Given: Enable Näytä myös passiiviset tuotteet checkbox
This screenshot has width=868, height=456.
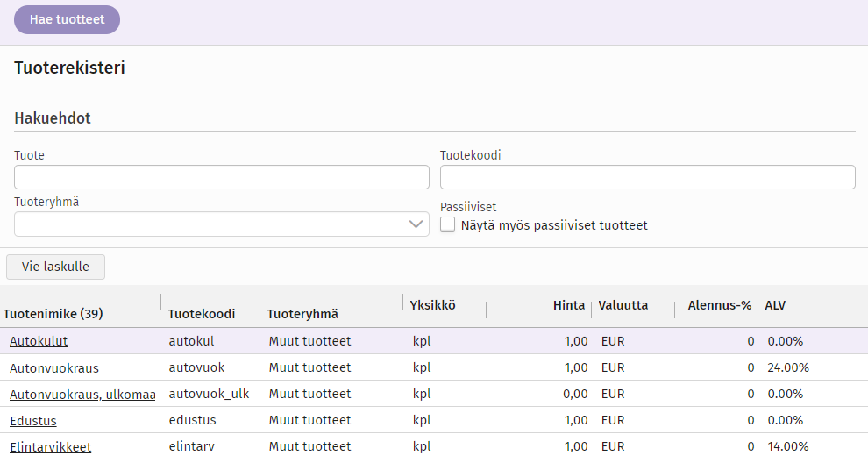Looking at the screenshot, I should 447,224.
